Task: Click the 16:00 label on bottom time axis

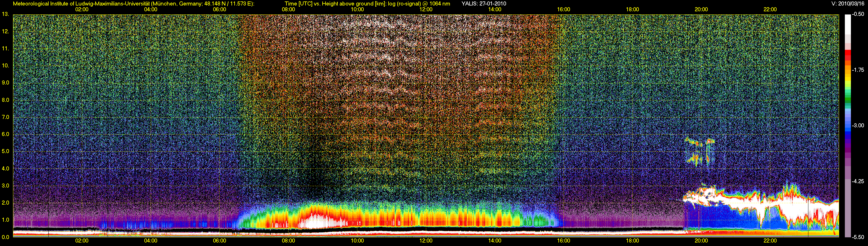Action: [x=563, y=241]
